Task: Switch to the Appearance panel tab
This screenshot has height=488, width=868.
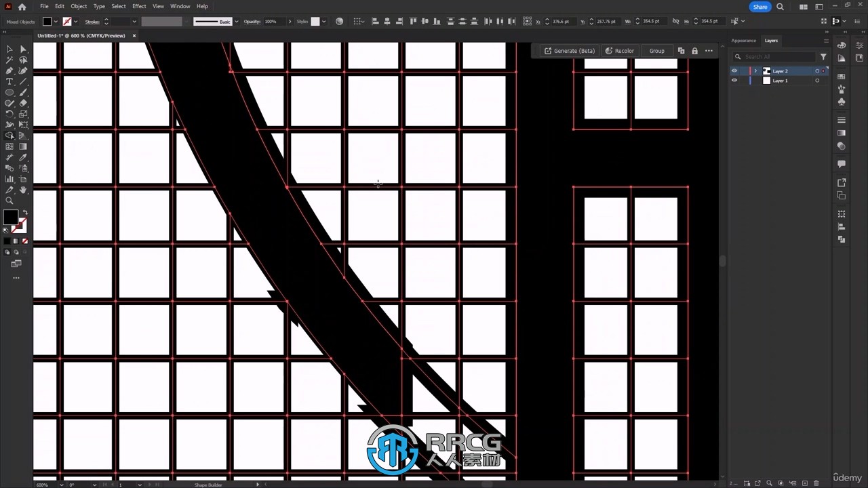Action: tap(743, 41)
